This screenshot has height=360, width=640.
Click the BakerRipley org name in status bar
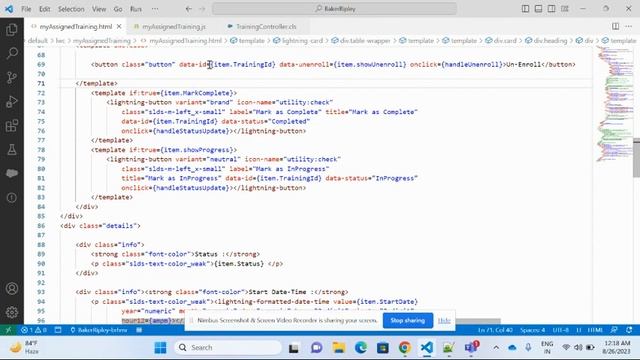[x=99, y=330]
